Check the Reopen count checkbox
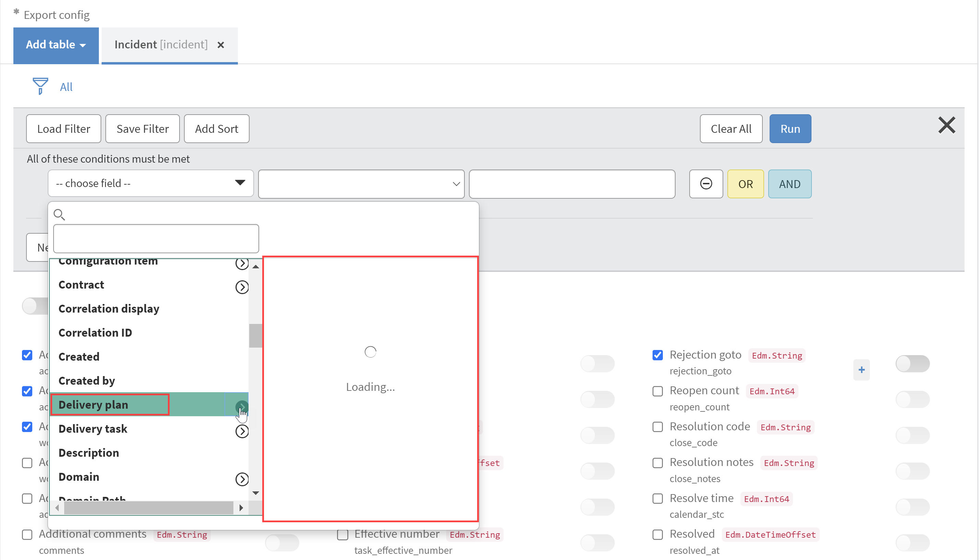 [x=658, y=391]
